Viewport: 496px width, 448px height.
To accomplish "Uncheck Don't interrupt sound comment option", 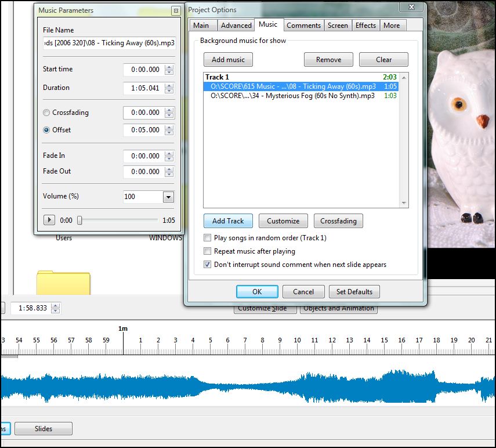I will click(x=208, y=265).
